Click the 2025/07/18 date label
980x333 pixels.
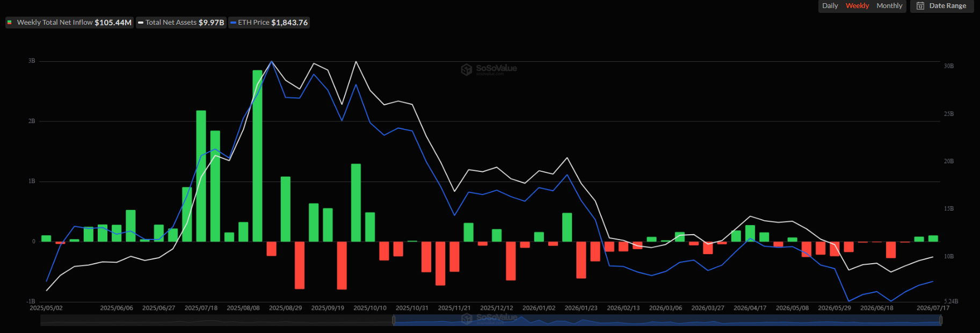pos(201,308)
